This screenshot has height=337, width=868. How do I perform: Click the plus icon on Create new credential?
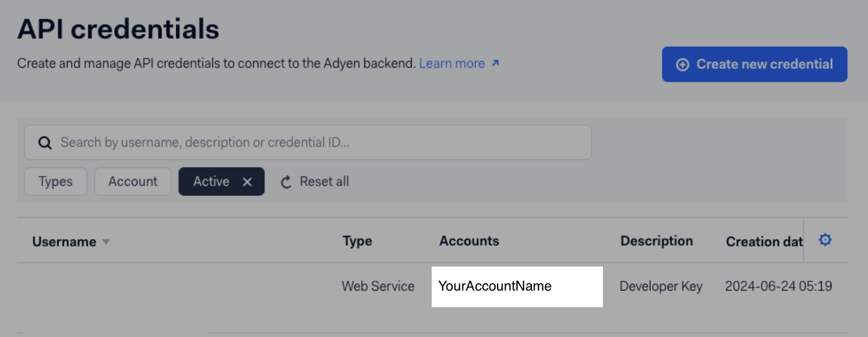point(682,64)
